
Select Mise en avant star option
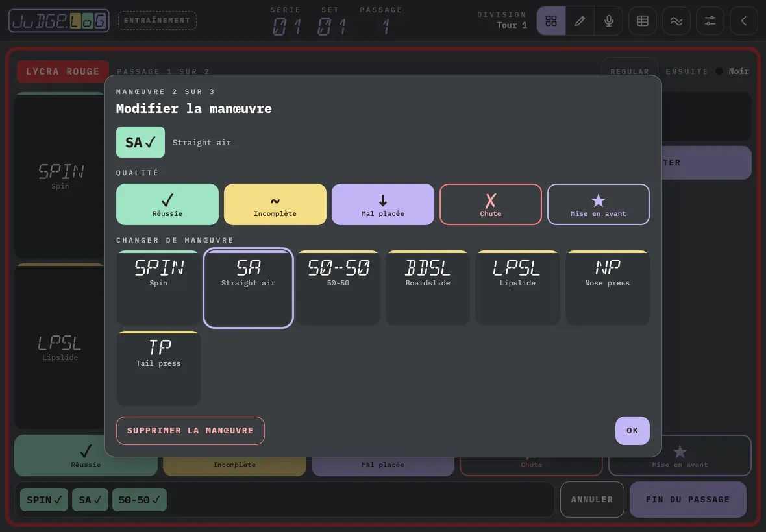(x=599, y=204)
